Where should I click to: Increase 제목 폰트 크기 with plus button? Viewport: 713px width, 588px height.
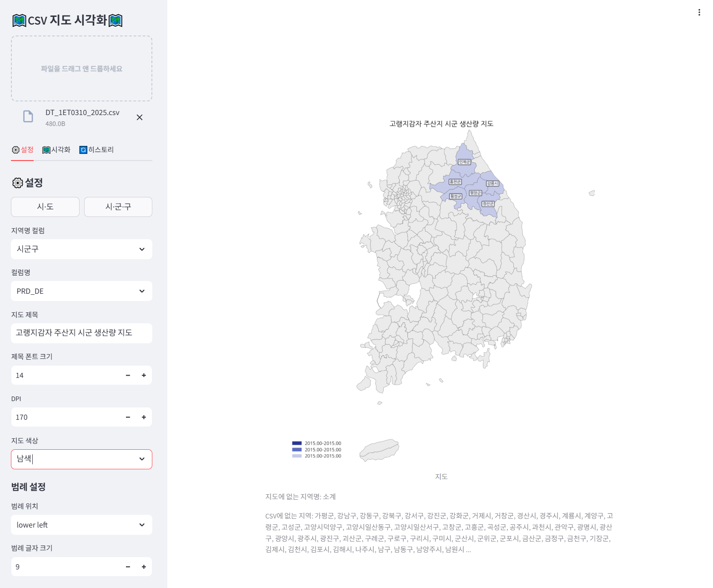point(144,375)
